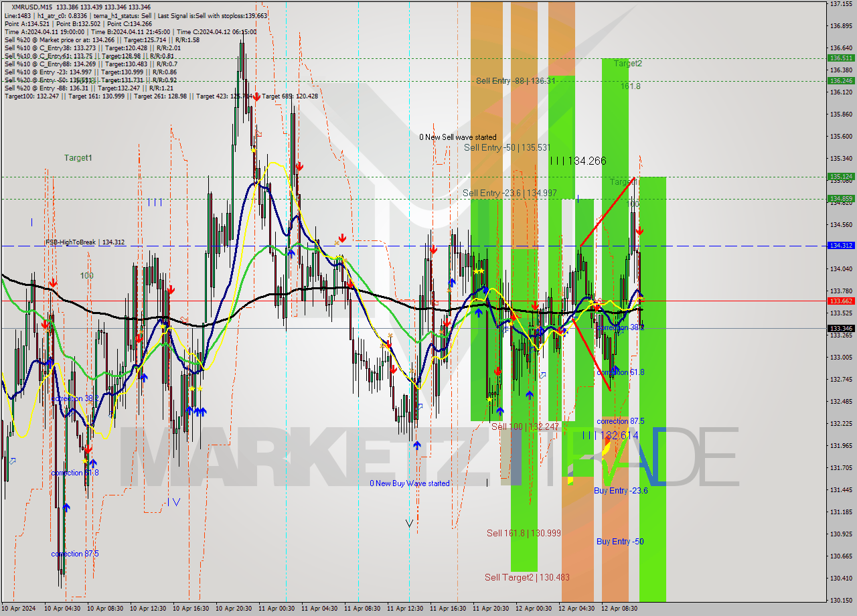Click '11 Apr 20:30' on the time axis
The width and height of the screenshot is (857, 616).
(491, 609)
